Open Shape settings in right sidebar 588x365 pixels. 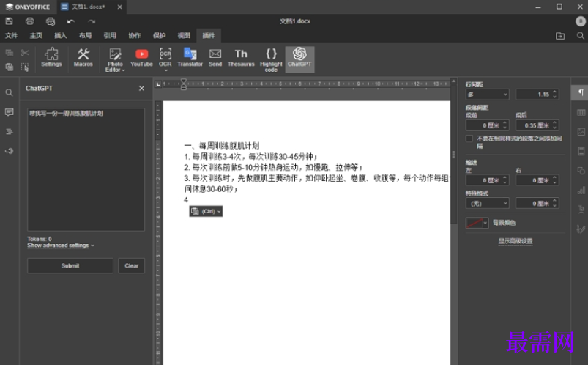point(581,171)
